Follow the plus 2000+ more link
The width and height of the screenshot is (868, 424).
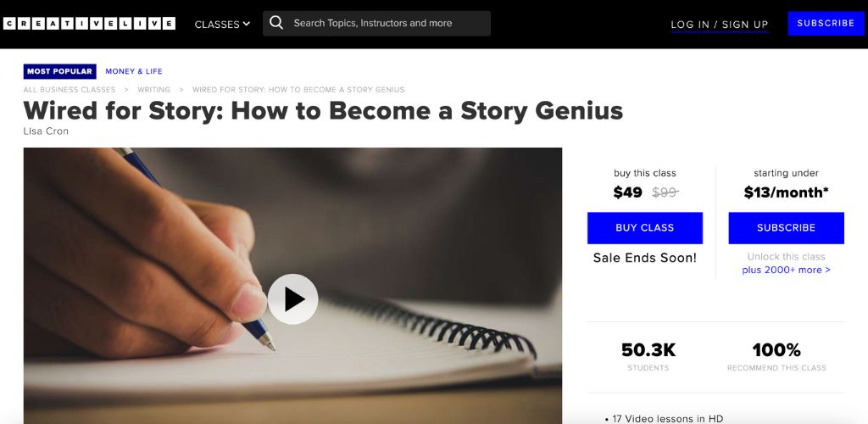786,270
